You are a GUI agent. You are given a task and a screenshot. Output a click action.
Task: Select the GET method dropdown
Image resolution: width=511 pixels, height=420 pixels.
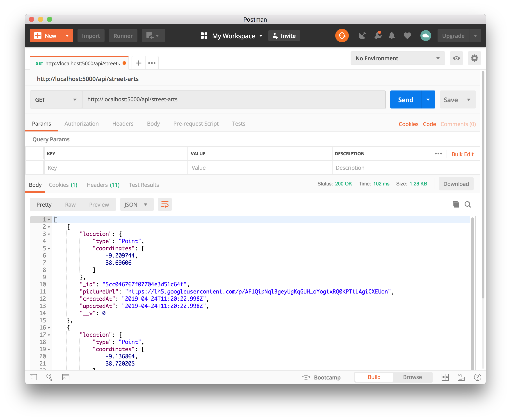point(56,99)
